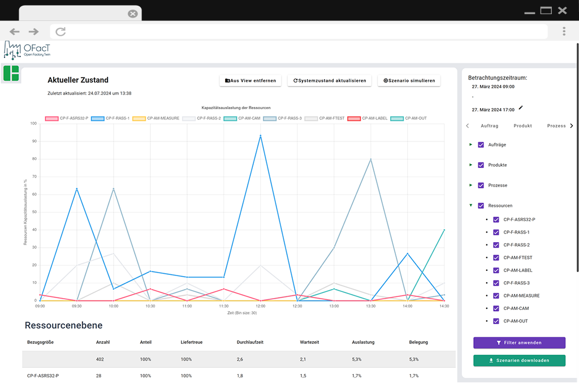Edit the observation period with the pencil icon

tap(521, 108)
